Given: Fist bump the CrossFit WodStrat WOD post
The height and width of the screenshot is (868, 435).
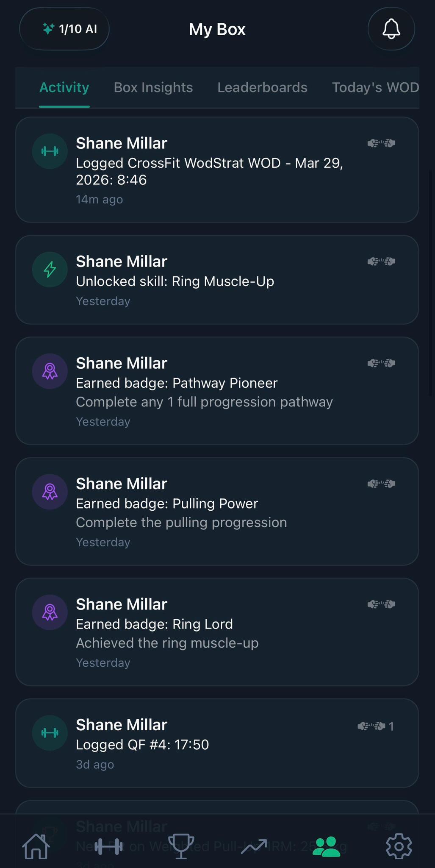Looking at the screenshot, I should (381, 143).
